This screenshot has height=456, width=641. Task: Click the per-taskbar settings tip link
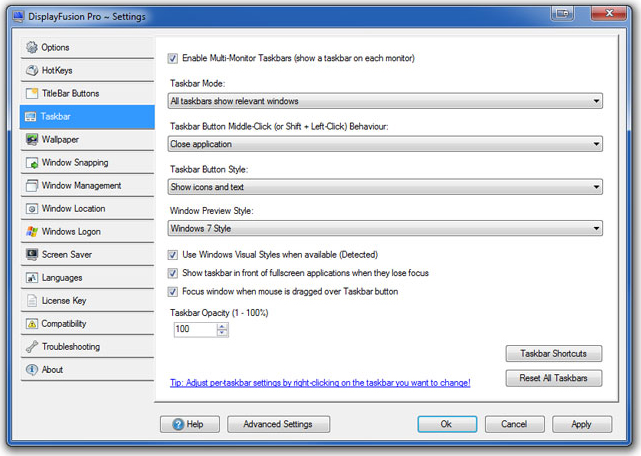[320, 383]
